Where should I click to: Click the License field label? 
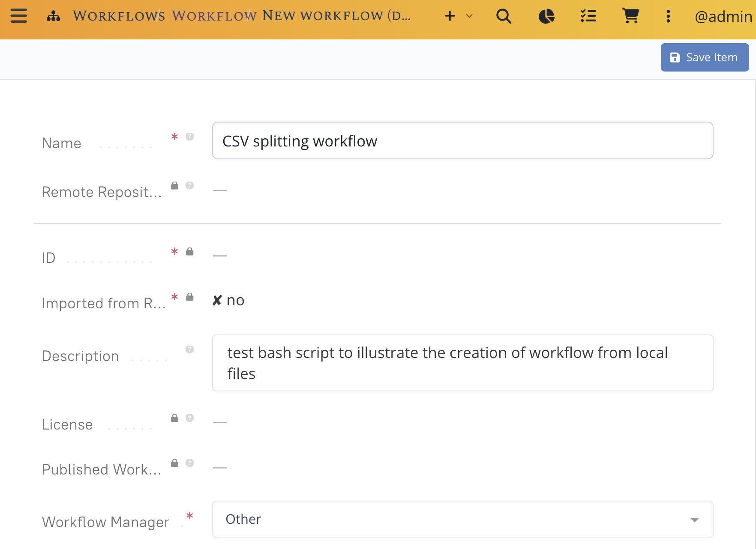pyautogui.click(x=67, y=424)
